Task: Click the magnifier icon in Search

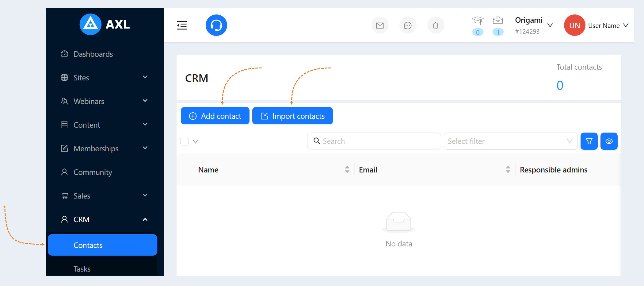Action: click(x=317, y=141)
